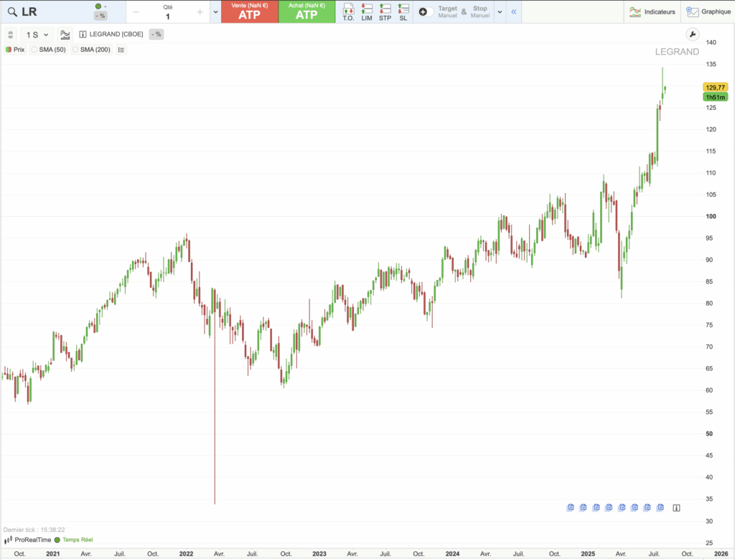Open the chart style icon next to timeframe selector
Image resolution: width=735 pixels, height=560 pixels.
(x=64, y=34)
